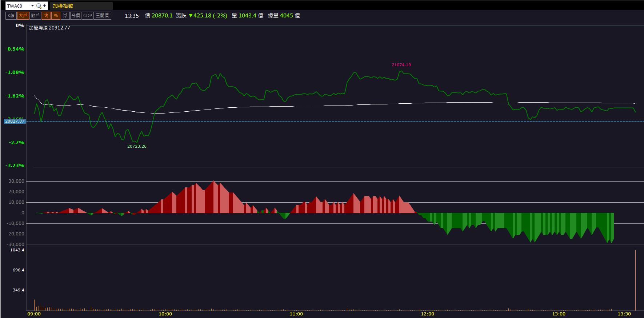
Task: Click the -30,000 indicator axis label
Action: pos(16,245)
